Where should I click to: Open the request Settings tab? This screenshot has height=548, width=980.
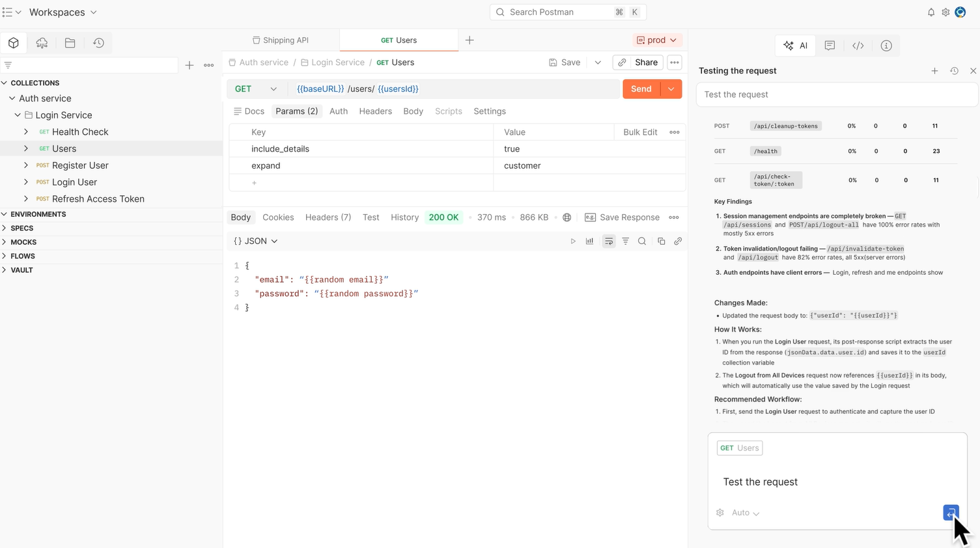click(490, 111)
